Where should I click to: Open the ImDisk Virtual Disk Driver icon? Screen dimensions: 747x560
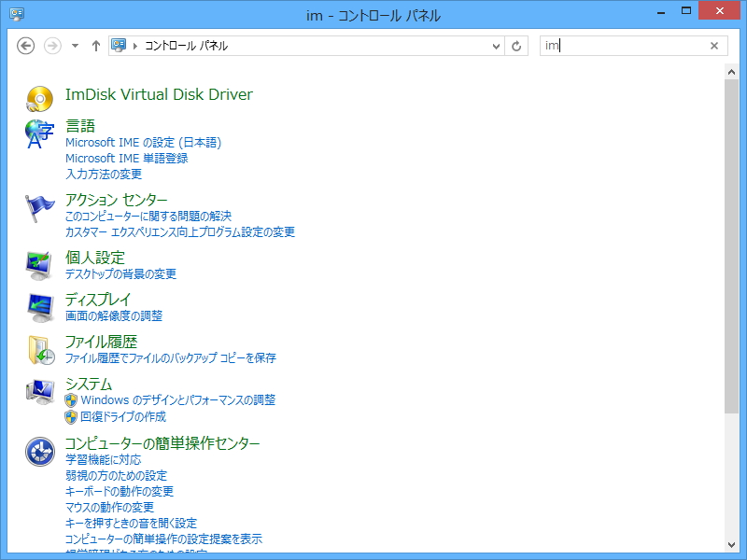(39, 94)
